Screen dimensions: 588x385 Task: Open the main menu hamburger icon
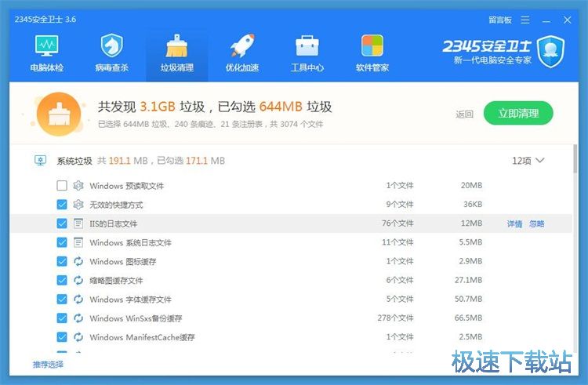[525, 20]
